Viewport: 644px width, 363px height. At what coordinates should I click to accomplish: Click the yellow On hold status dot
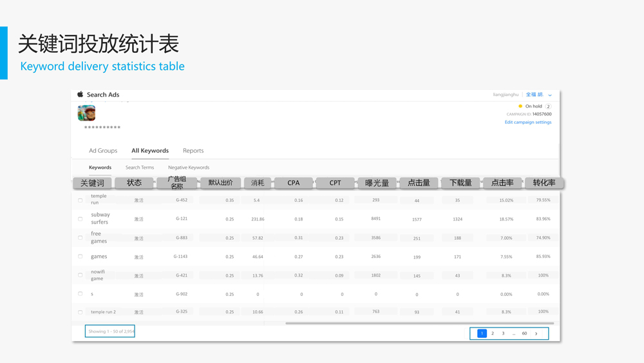(x=520, y=106)
